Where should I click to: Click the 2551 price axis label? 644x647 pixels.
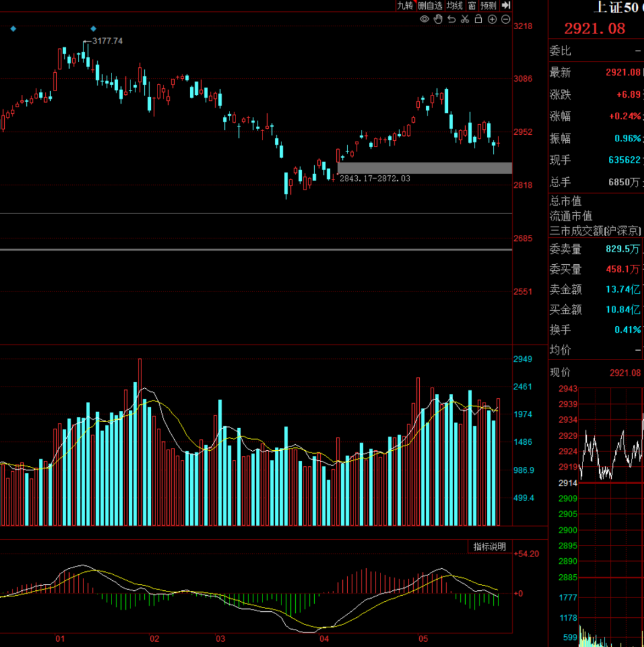(x=523, y=292)
